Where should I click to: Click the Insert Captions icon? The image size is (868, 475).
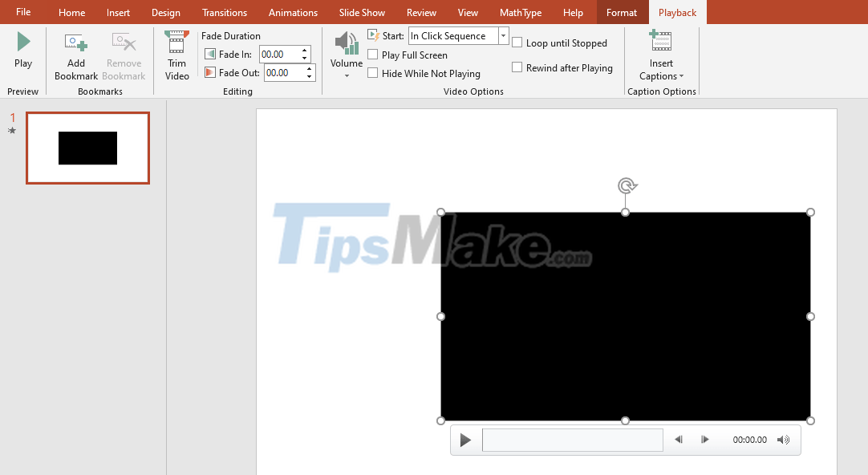660,40
